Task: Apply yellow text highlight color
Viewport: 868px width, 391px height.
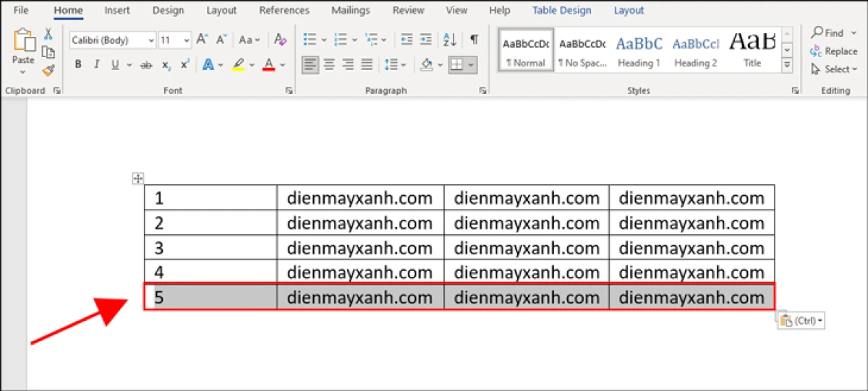Action: [x=238, y=65]
